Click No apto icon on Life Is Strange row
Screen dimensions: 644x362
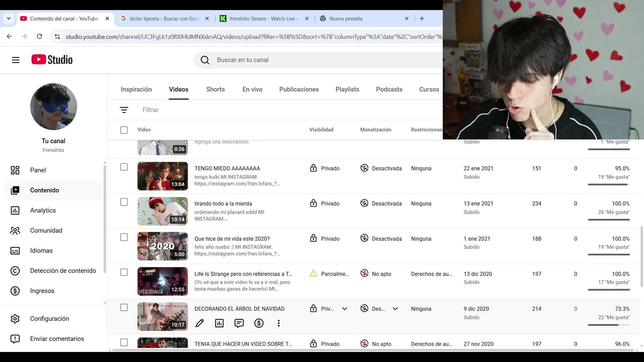[x=364, y=274]
